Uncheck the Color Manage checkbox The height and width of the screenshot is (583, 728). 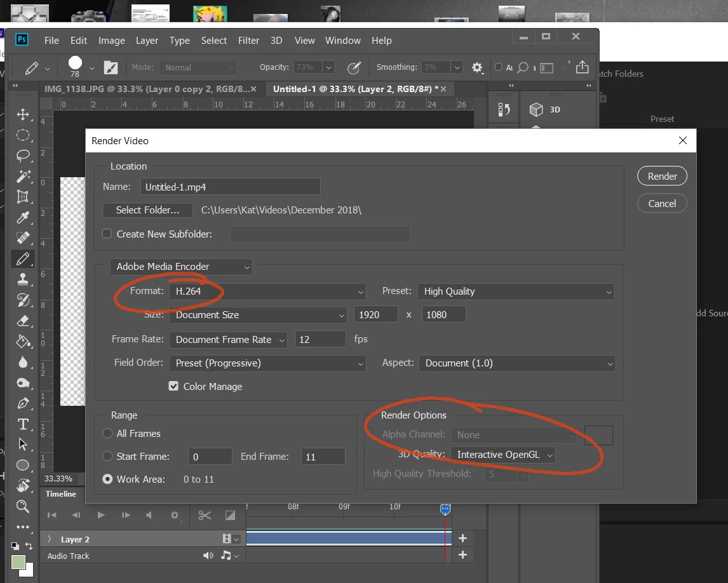click(173, 386)
